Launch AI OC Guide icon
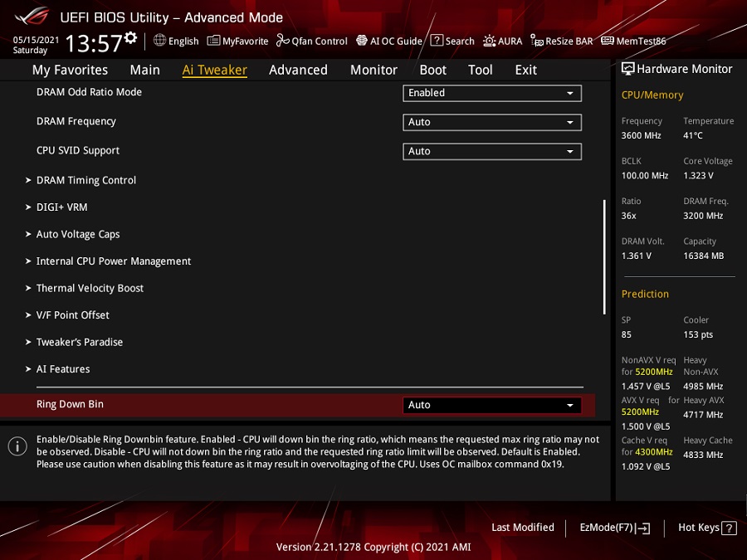Image resolution: width=747 pixels, height=560 pixels. point(362,41)
